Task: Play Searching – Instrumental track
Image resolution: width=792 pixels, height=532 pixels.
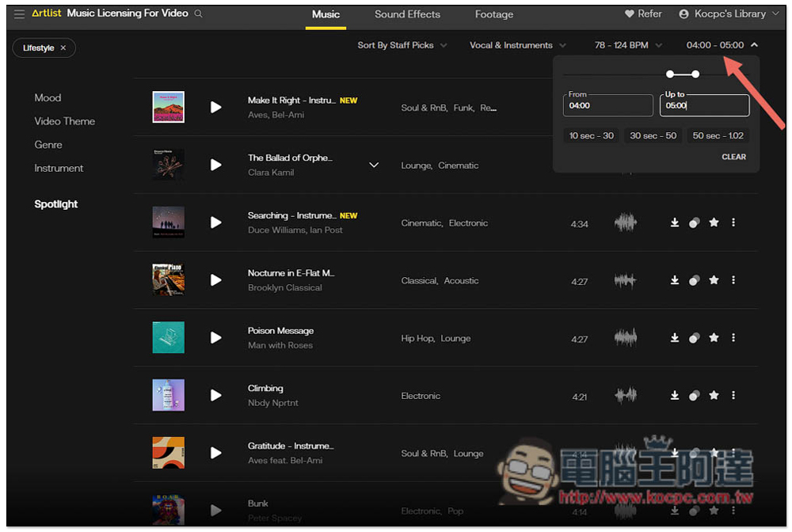Action: point(215,222)
